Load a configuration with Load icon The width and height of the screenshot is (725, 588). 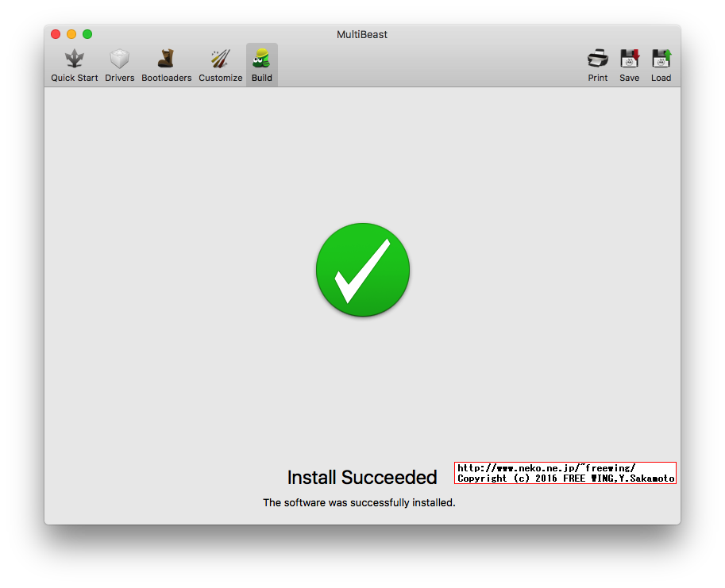point(661,59)
